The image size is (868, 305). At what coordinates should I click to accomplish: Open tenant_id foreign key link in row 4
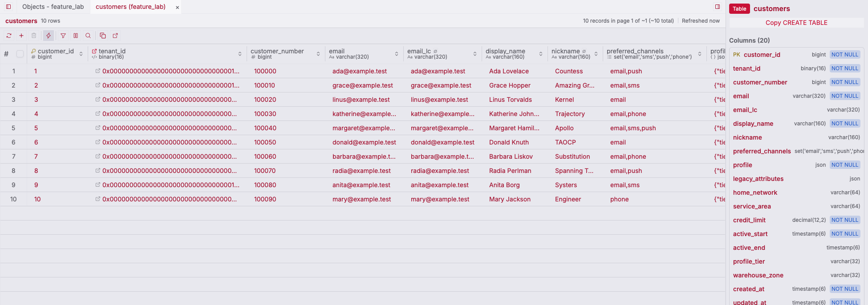point(97,113)
